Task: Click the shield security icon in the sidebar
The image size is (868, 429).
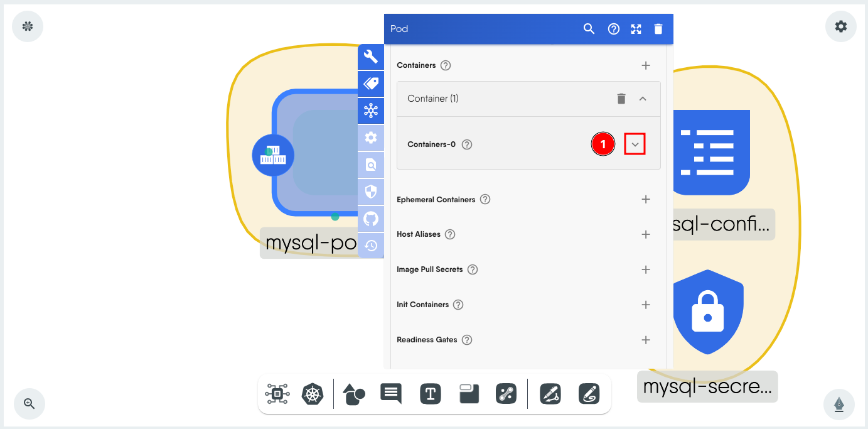Action: tap(370, 192)
